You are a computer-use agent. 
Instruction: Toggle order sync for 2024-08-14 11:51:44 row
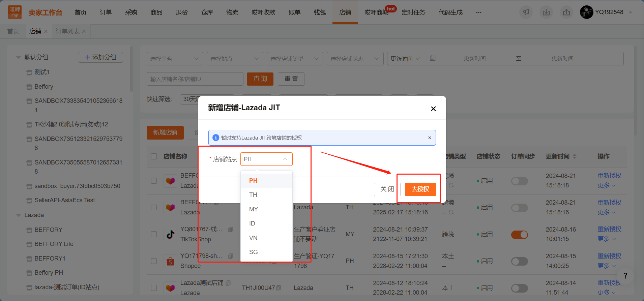(x=520, y=288)
